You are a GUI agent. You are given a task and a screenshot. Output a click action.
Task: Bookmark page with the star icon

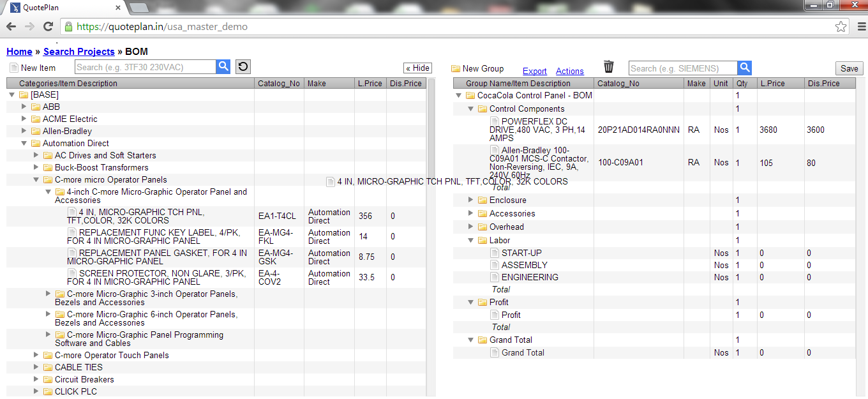[x=841, y=27]
